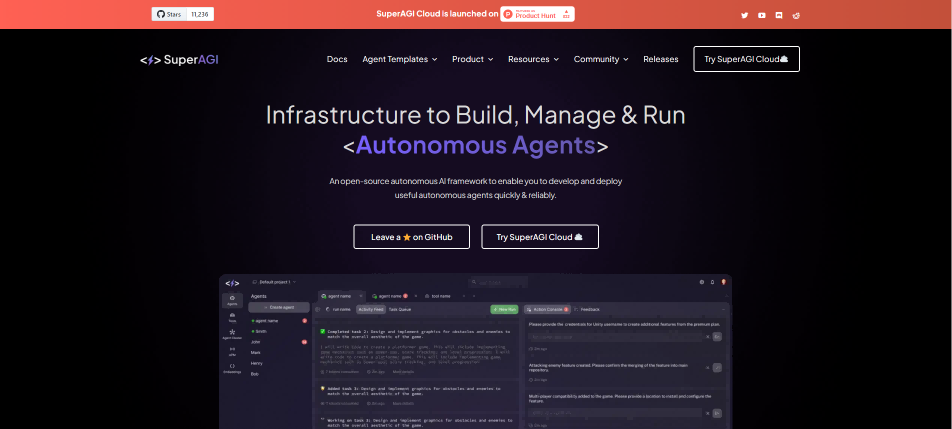Expand the Resources menu

click(533, 59)
